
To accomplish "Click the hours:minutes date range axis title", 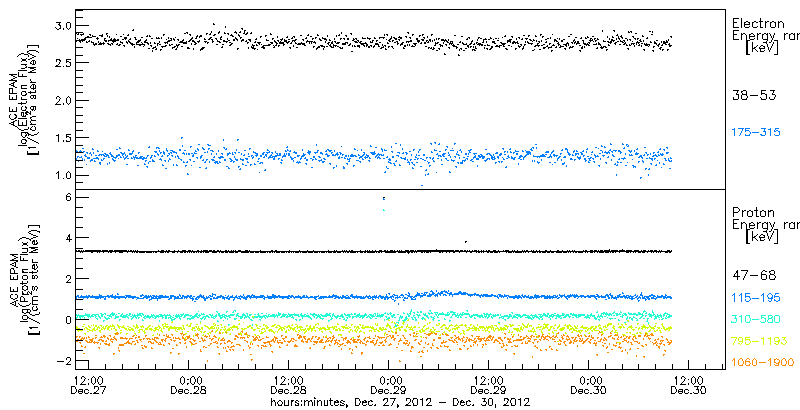I will pos(400,402).
